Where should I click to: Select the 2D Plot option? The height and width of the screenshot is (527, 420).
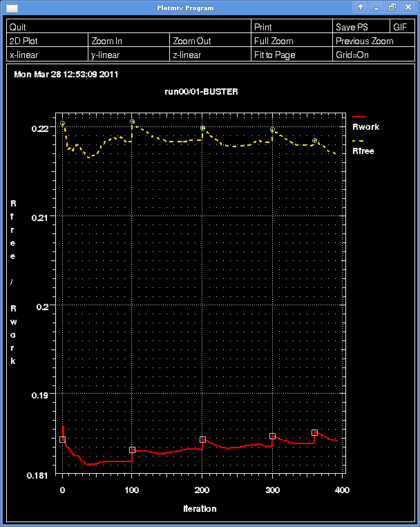tap(47, 41)
